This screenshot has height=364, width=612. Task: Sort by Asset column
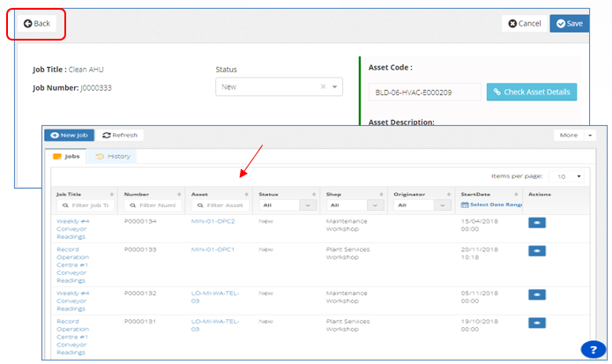coord(247,194)
